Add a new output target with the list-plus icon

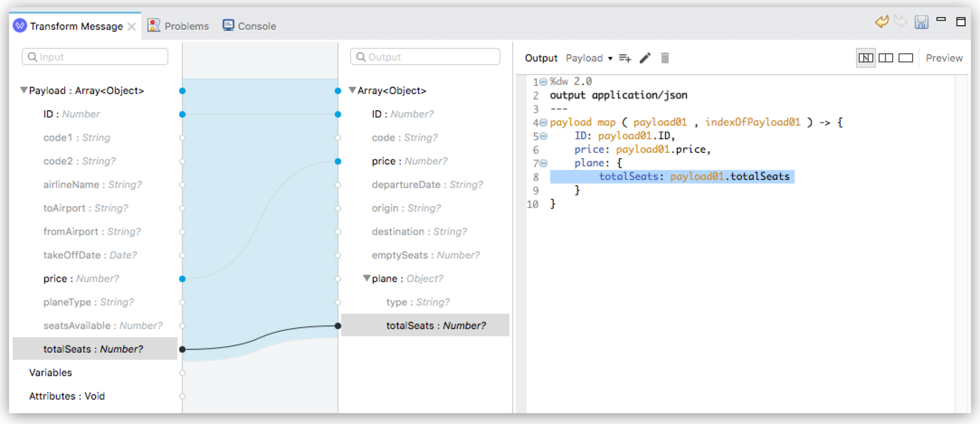pyautogui.click(x=625, y=58)
